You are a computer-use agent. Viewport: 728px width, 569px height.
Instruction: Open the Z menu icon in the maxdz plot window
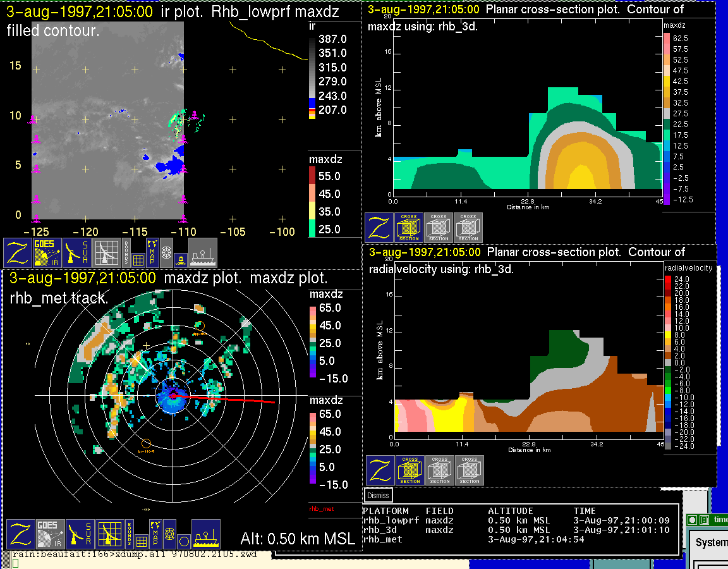coord(20,534)
